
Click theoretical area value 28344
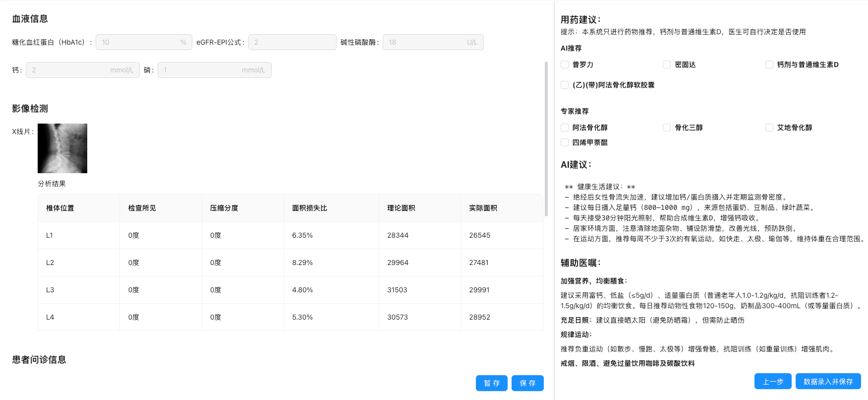point(398,235)
